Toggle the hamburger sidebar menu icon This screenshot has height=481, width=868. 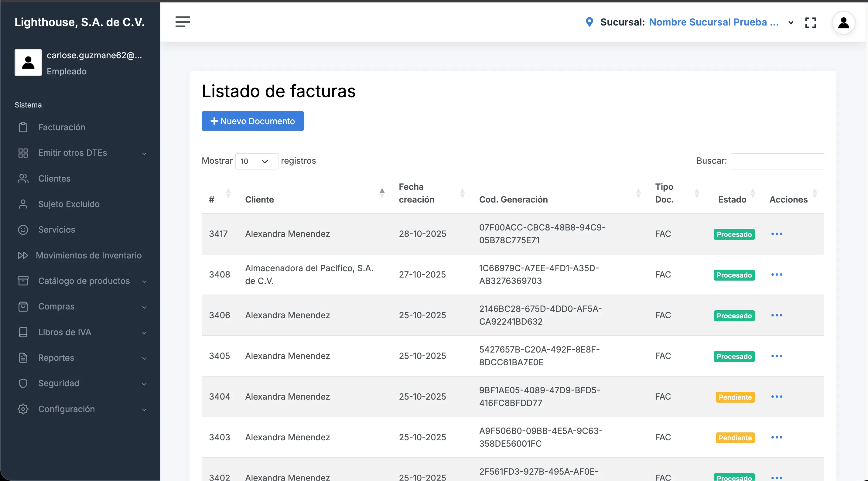[x=183, y=22]
